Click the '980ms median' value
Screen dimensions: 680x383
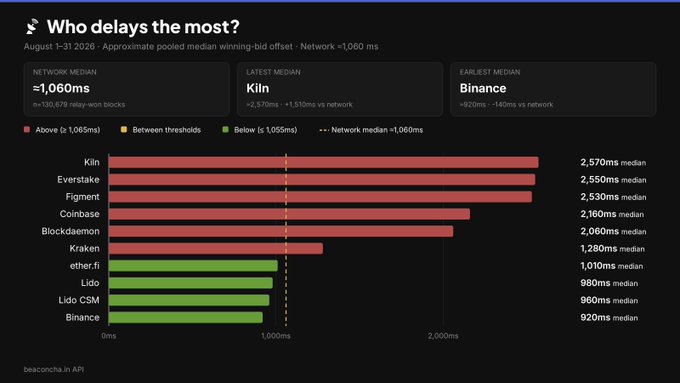click(x=609, y=283)
